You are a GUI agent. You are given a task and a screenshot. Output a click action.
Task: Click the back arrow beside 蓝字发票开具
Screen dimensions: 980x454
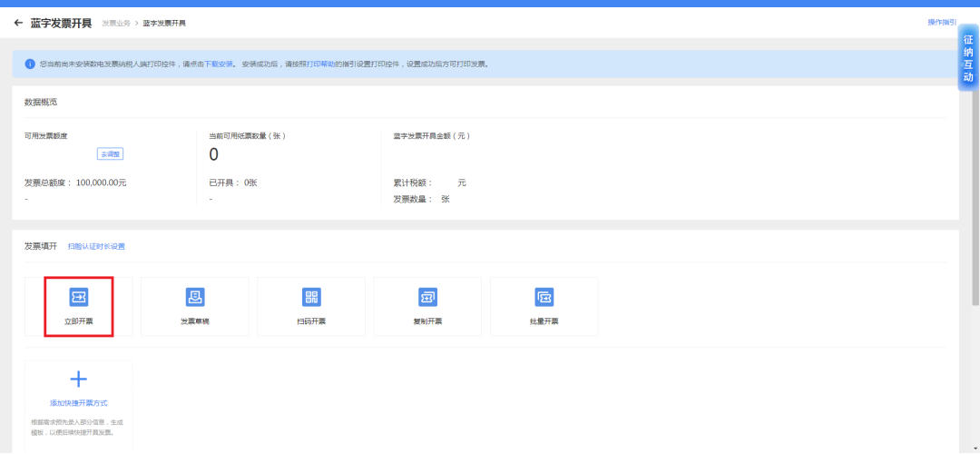click(x=18, y=23)
